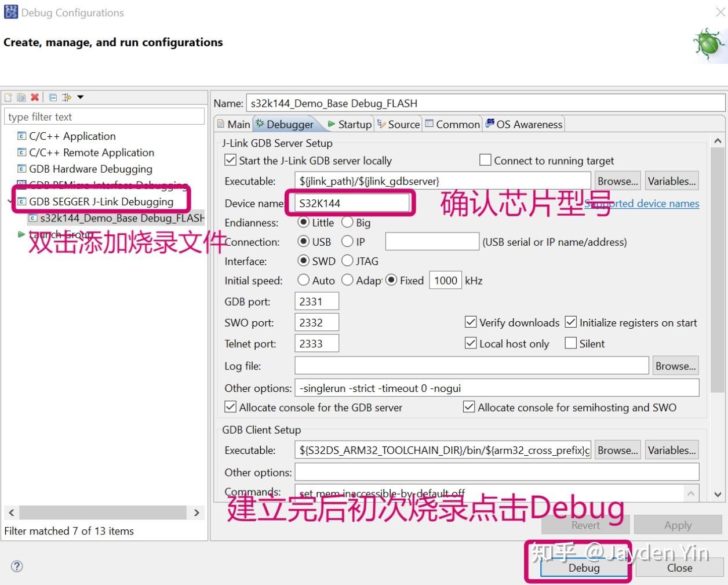The image size is (728, 585).
Task: Disable Verify downloads option
Action: tap(470, 322)
